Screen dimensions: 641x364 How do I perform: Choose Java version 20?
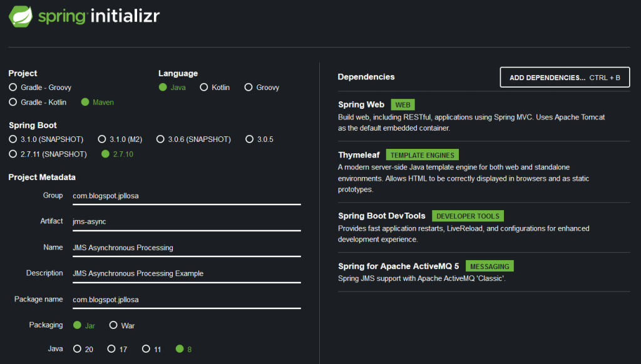point(77,349)
